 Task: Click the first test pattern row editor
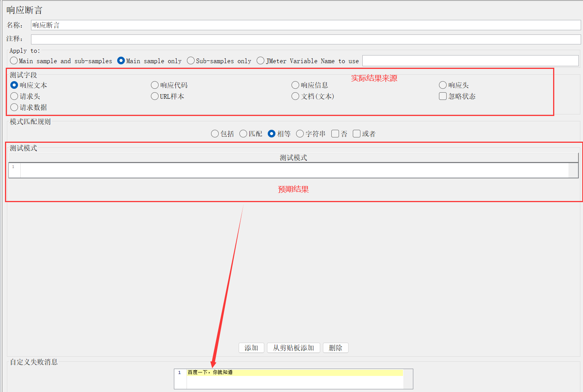[x=294, y=170]
